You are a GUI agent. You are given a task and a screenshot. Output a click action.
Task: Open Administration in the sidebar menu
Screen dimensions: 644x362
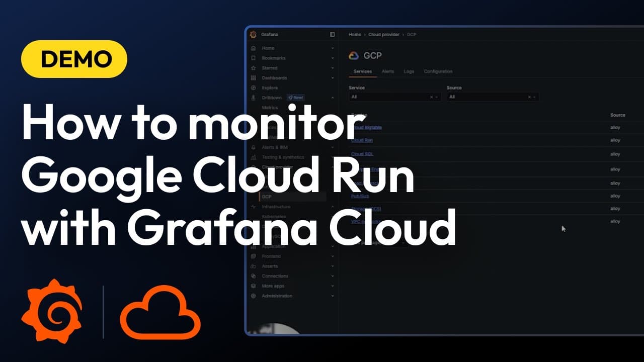point(277,296)
